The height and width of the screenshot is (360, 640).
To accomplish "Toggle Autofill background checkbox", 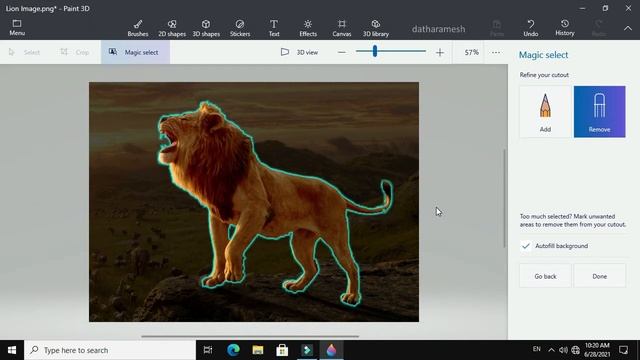I will (526, 246).
